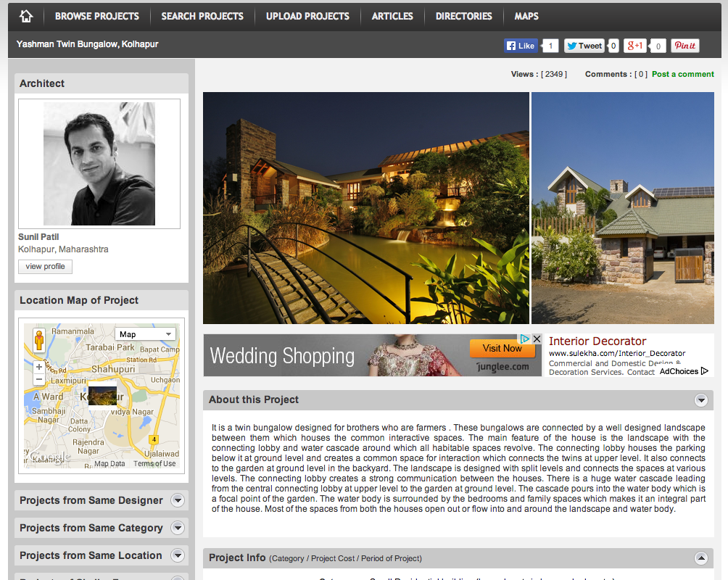This screenshot has height=580, width=728.
Task: View architect Sunil Patil's profile
Action: tap(46, 267)
